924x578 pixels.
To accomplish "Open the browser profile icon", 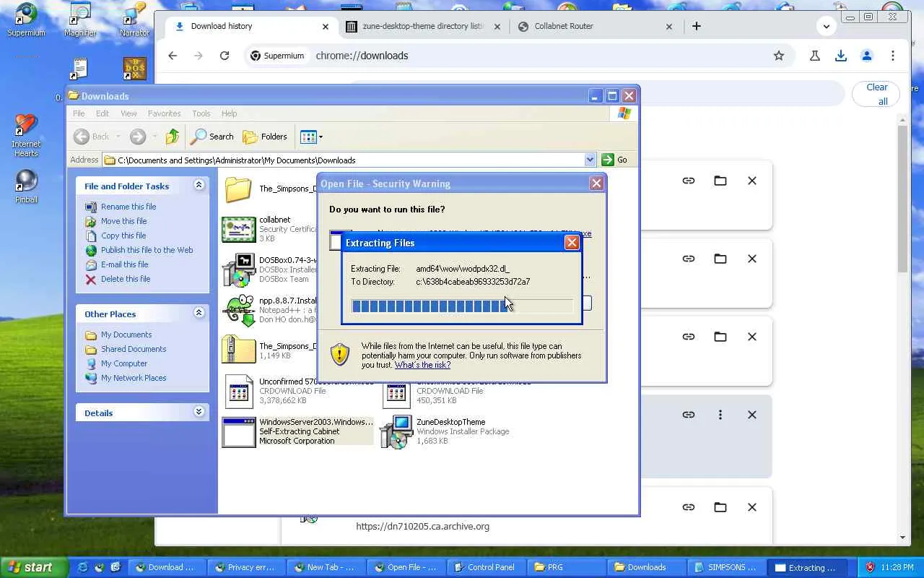I will point(867,56).
